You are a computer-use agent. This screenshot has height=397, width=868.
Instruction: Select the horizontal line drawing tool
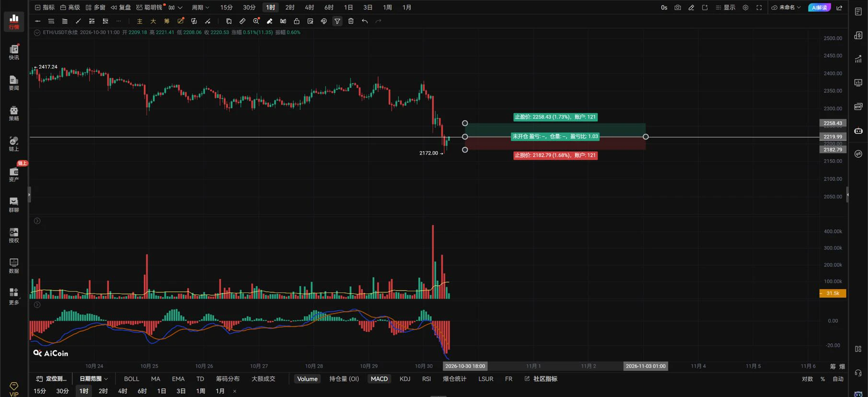point(37,21)
